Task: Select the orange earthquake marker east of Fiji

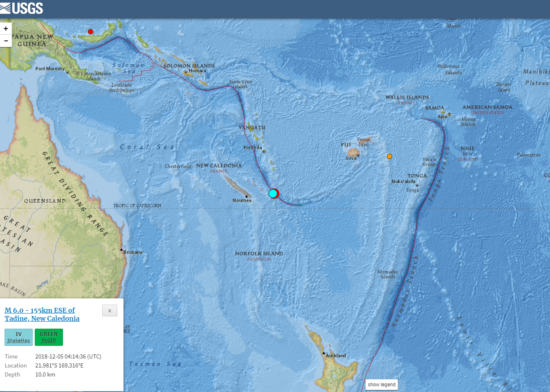Action: [x=389, y=156]
